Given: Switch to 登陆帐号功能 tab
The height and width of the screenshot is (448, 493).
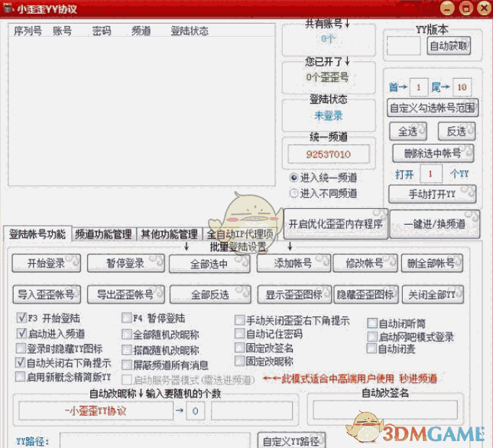Looking at the screenshot, I should pos(37,234).
